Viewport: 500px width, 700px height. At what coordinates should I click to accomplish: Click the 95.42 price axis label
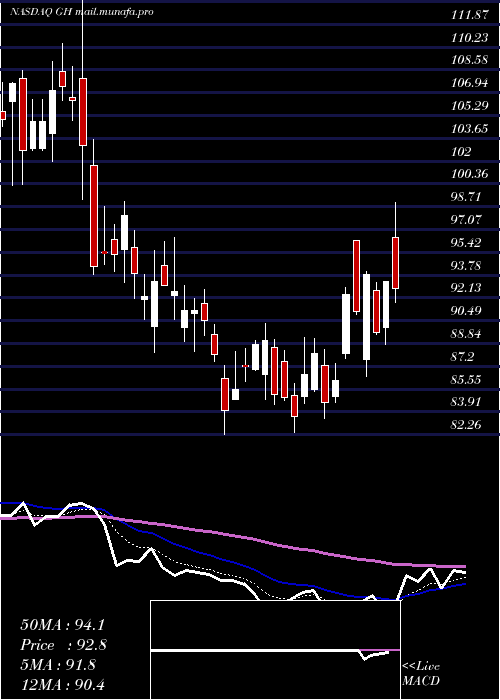(x=467, y=242)
